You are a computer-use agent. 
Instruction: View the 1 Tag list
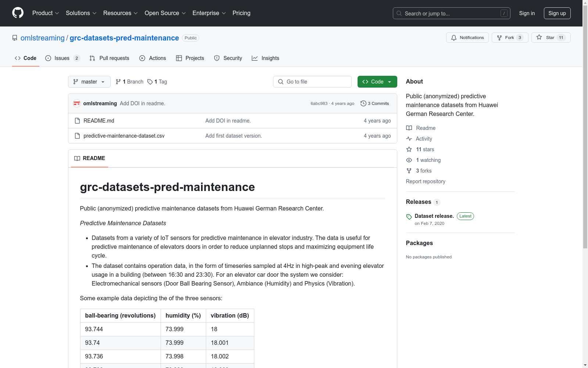pos(157,82)
